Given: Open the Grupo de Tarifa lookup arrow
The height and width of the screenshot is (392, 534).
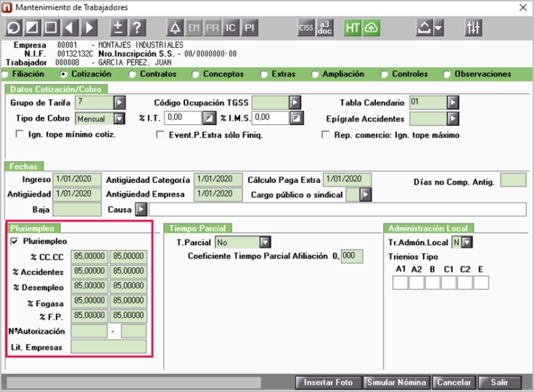Looking at the screenshot, I should [119, 103].
